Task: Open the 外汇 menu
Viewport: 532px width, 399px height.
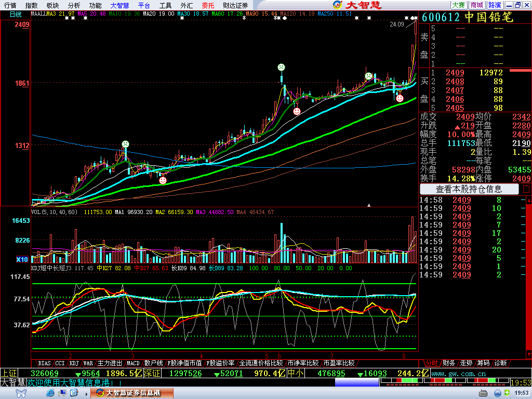Action: 187,5
